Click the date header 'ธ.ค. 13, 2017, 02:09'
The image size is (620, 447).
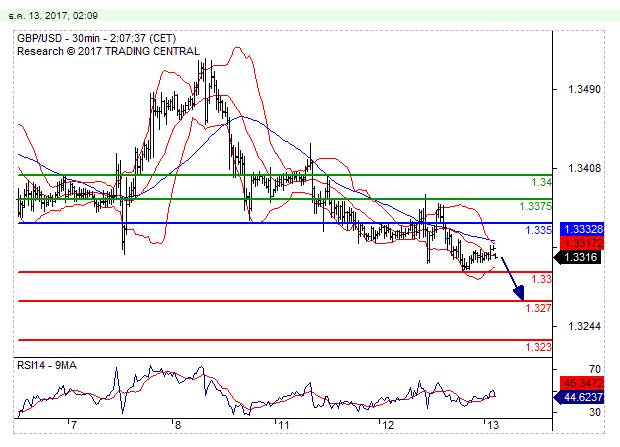point(53,16)
